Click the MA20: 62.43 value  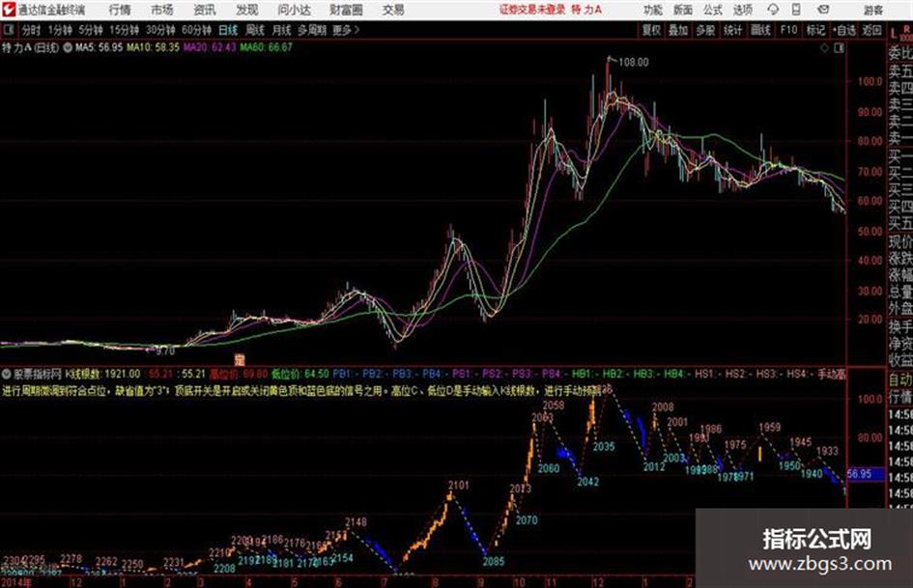pyautogui.click(x=210, y=47)
